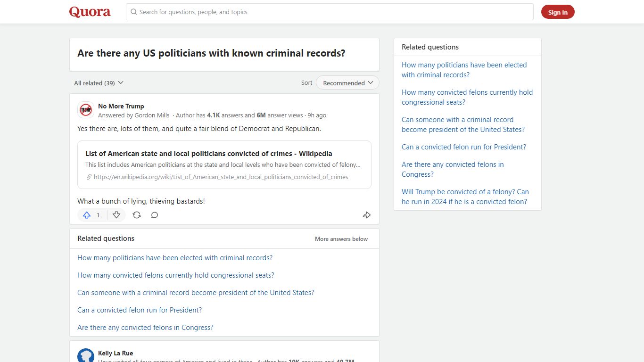Open sidebar 'convicted felons currently hold congressional seats' link
This screenshot has width=644, height=362.
(467, 97)
